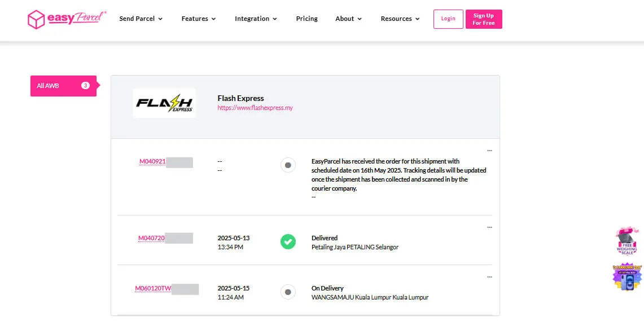Click Sign Up For Free button
644x326 pixels.
pos(484,19)
